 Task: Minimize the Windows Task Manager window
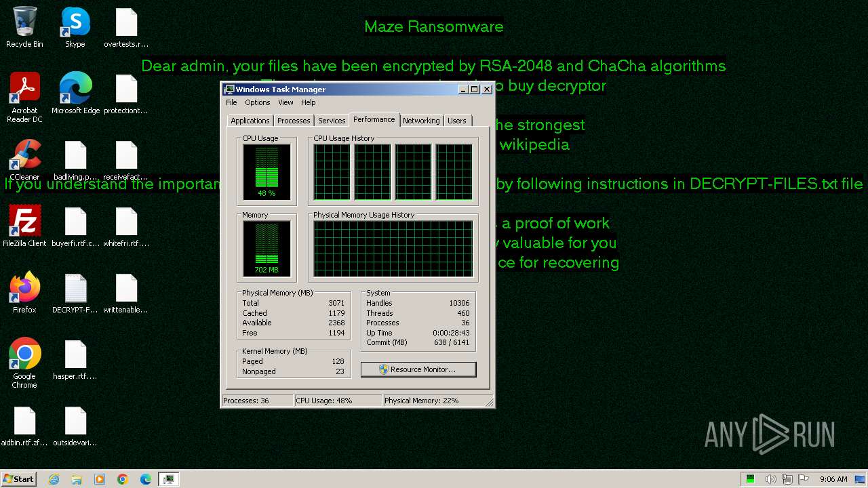click(463, 89)
